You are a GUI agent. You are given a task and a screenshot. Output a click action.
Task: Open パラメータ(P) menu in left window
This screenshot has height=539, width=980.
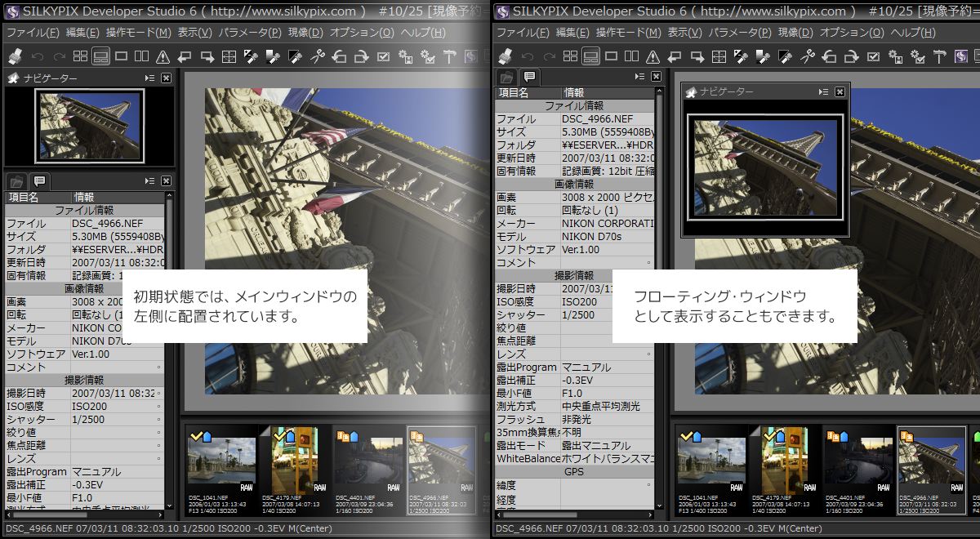point(250,33)
